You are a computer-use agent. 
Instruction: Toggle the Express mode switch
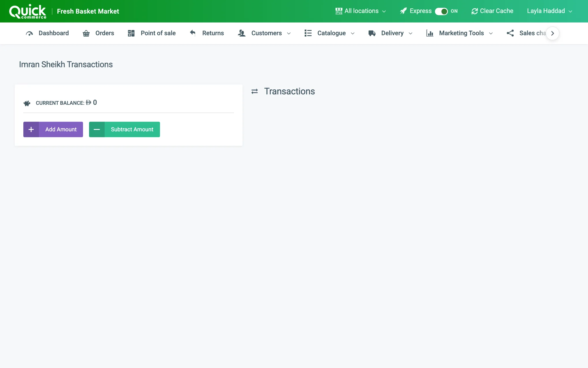click(441, 11)
